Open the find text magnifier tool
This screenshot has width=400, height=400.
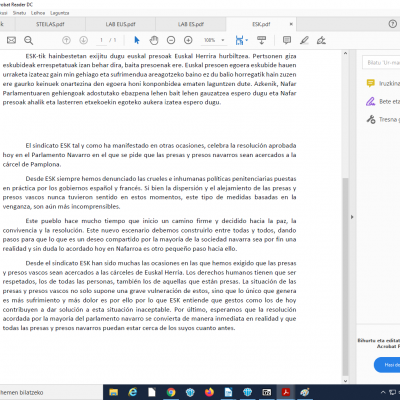(29, 40)
